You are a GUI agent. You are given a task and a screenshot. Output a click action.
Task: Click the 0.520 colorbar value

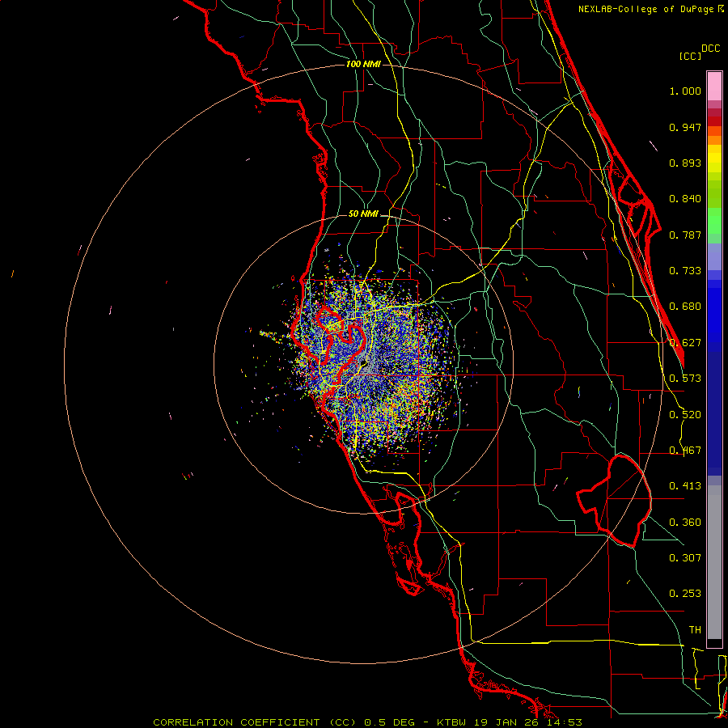[x=685, y=415]
